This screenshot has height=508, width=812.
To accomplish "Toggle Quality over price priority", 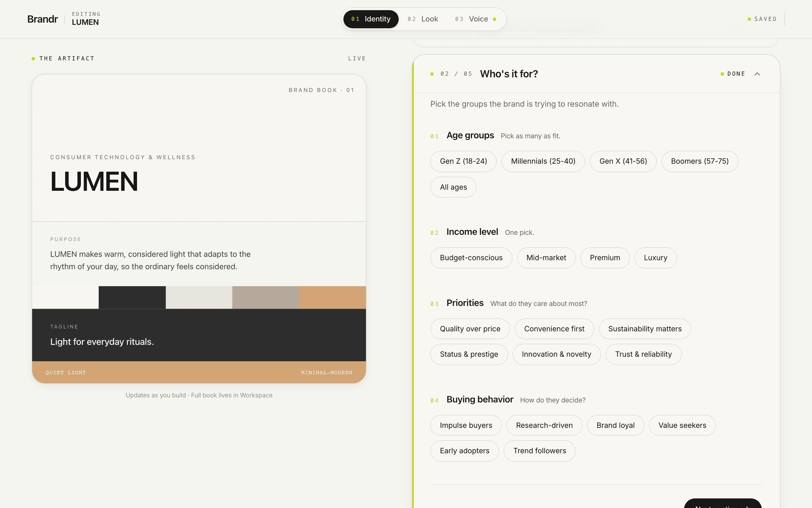I will 470,329.
